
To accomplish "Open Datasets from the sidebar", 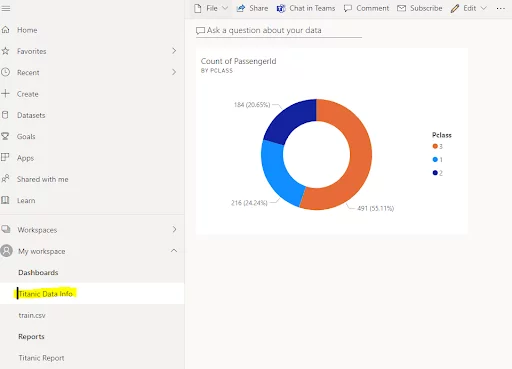I will pos(31,115).
